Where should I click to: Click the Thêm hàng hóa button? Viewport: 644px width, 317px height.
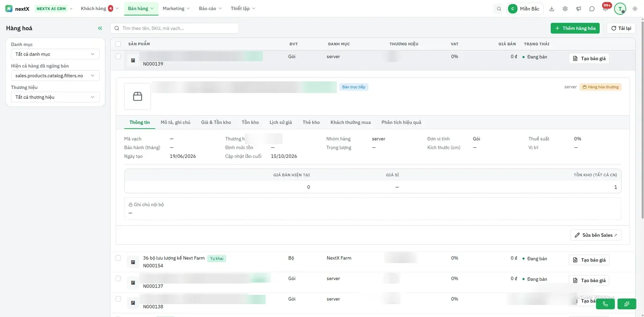tap(575, 28)
